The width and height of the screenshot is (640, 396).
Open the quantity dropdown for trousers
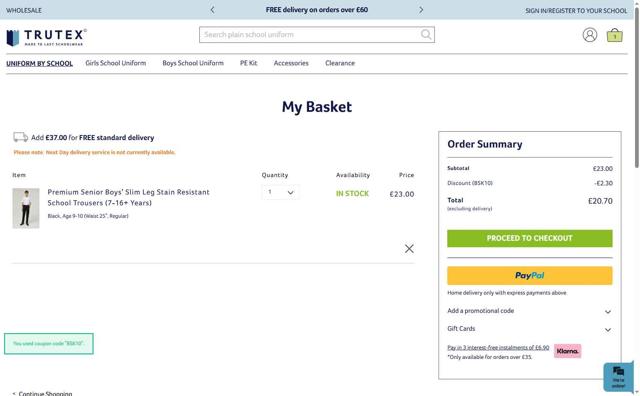(x=280, y=192)
